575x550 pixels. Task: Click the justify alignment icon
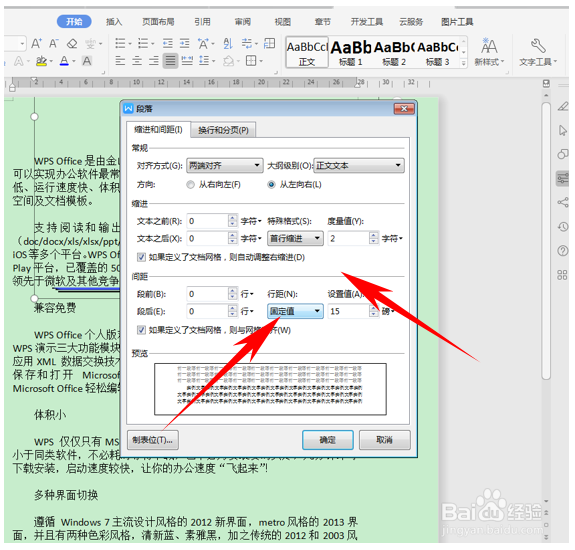(x=170, y=60)
